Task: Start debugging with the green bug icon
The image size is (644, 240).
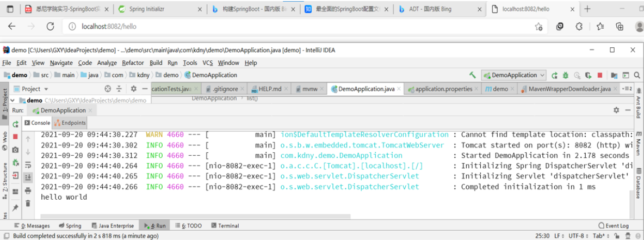Action: [x=566, y=75]
